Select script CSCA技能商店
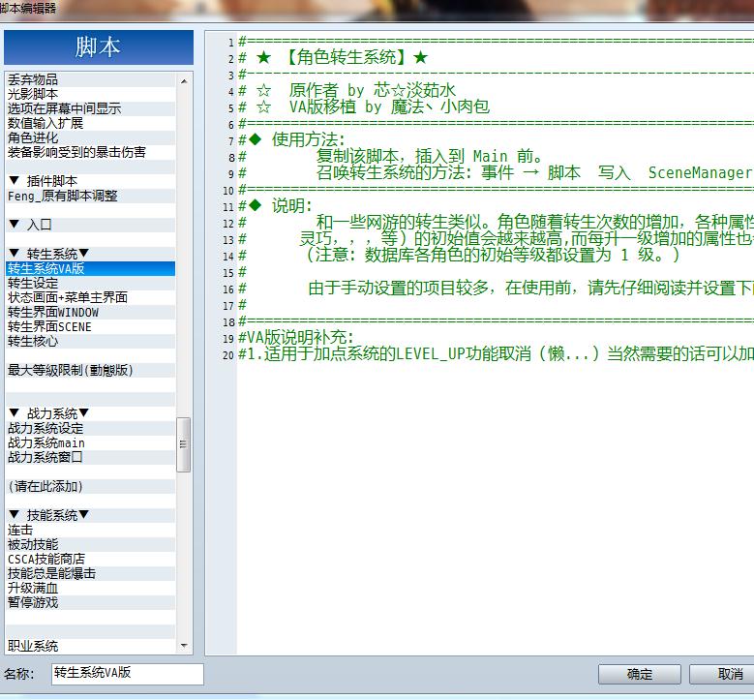Viewport: 754px width, 700px height. (x=90, y=559)
